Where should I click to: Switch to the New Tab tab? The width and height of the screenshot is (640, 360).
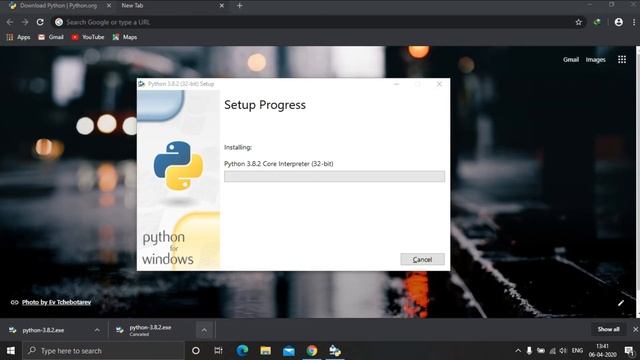[x=132, y=6]
